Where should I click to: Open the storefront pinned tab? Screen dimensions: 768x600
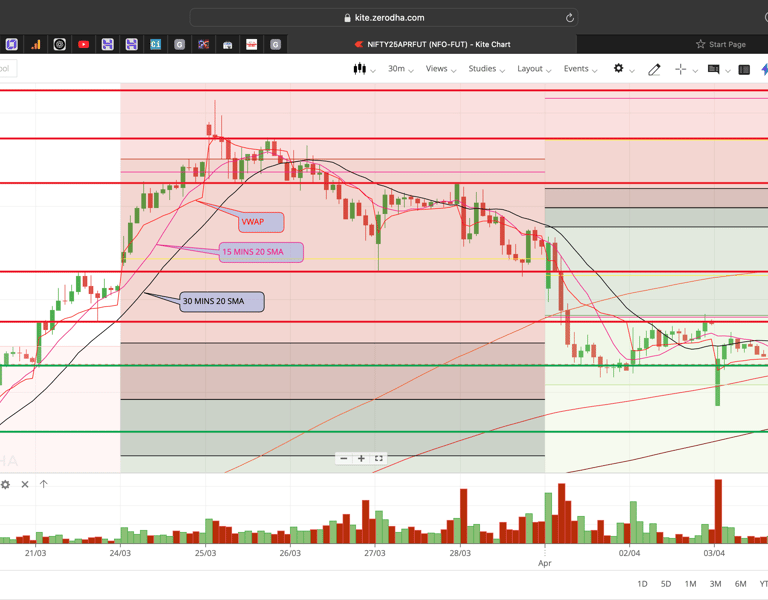tap(227, 45)
